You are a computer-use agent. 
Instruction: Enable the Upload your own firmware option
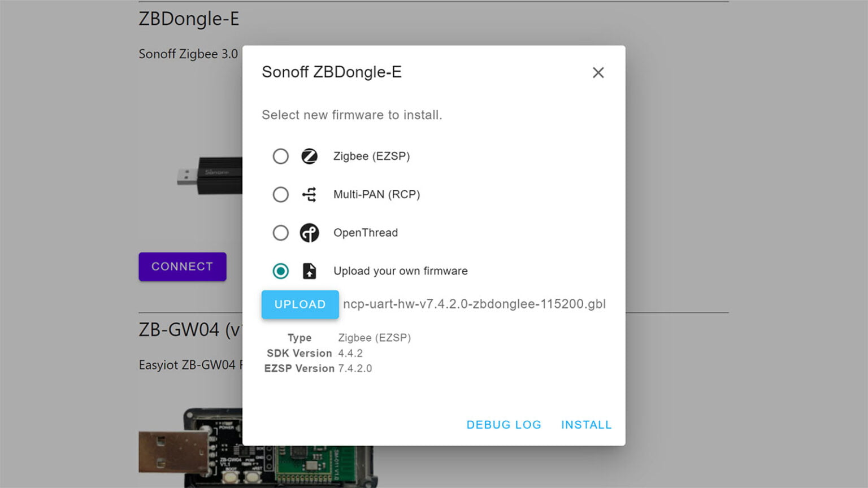tap(281, 271)
